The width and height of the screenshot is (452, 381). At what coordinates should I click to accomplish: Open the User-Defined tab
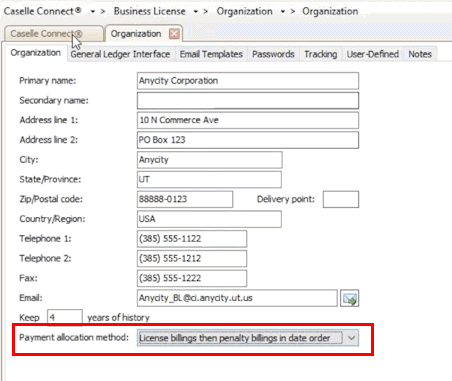tap(372, 54)
